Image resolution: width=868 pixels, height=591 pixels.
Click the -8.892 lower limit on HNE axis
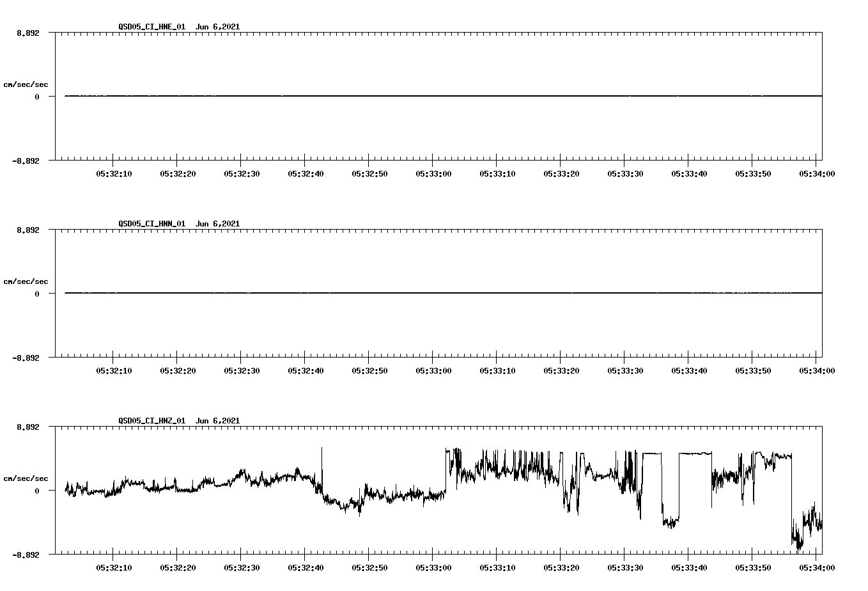26,161
